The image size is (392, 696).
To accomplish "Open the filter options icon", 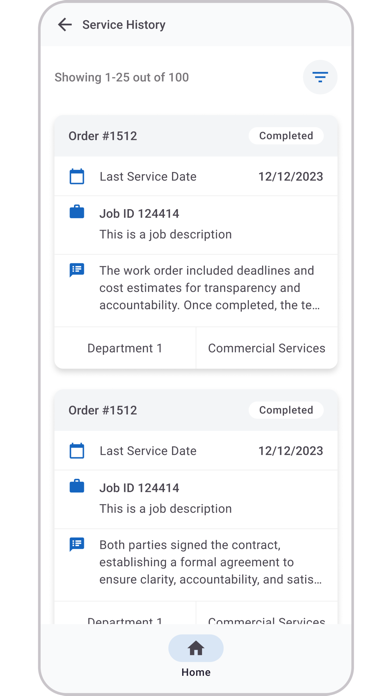I will (x=320, y=77).
